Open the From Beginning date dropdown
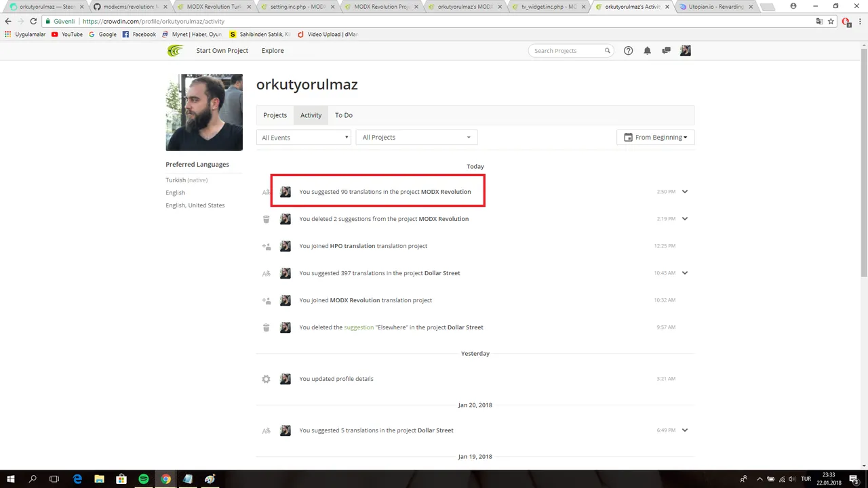The height and width of the screenshot is (488, 868). point(656,138)
